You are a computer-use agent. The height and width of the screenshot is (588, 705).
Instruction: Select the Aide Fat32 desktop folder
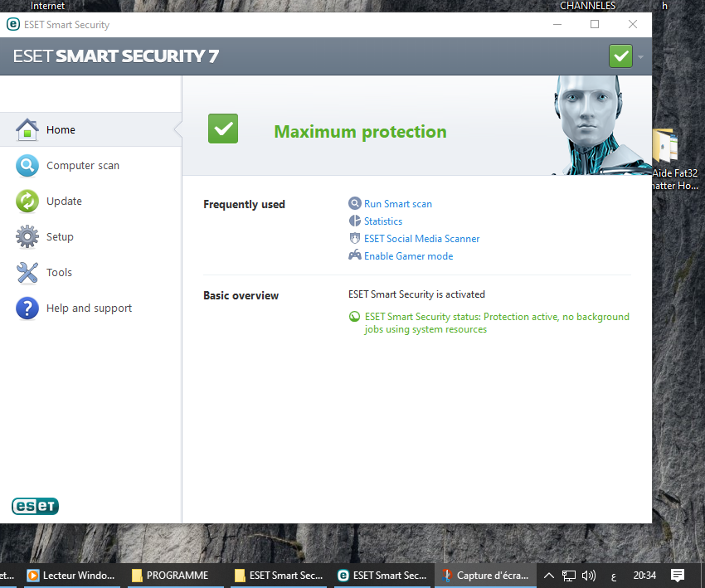675,159
